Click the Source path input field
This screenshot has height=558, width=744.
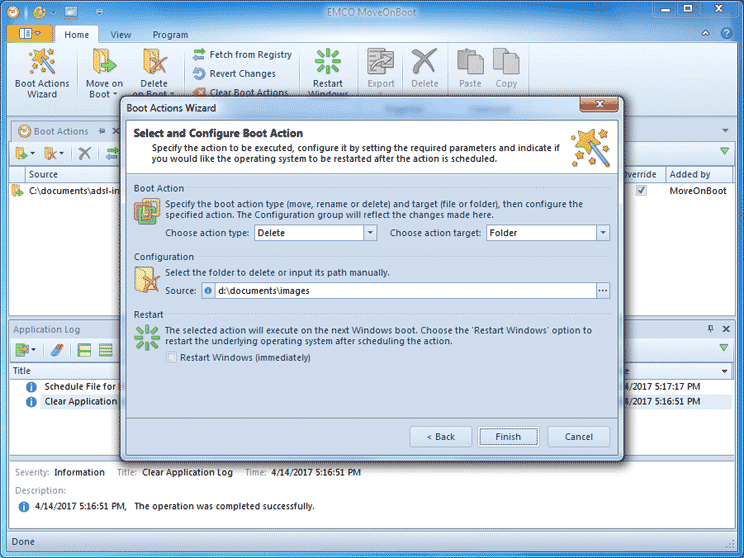(x=405, y=290)
